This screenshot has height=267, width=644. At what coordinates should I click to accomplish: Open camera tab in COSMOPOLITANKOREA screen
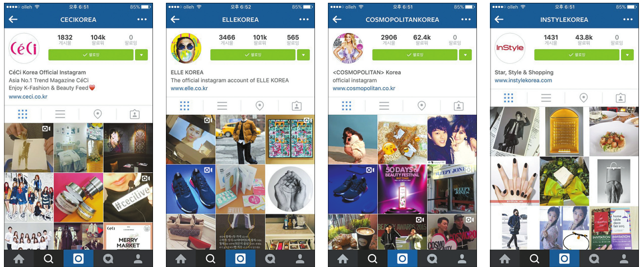402,259
